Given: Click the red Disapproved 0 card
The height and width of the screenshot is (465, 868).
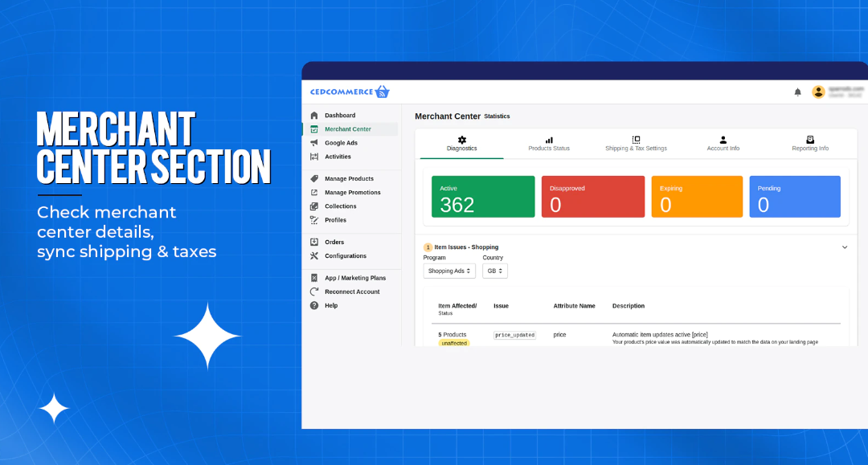Looking at the screenshot, I should [x=593, y=197].
